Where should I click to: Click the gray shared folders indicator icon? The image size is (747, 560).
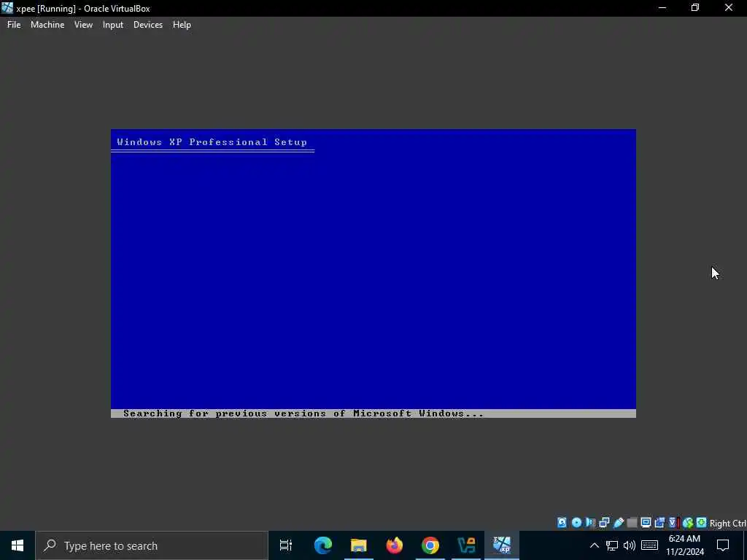tap(632, 522)
